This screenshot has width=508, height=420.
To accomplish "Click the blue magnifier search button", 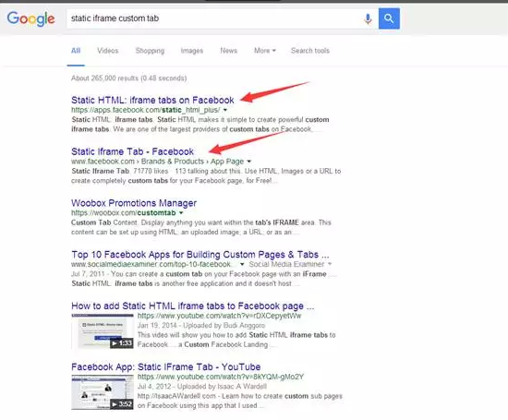I will 389,18.
